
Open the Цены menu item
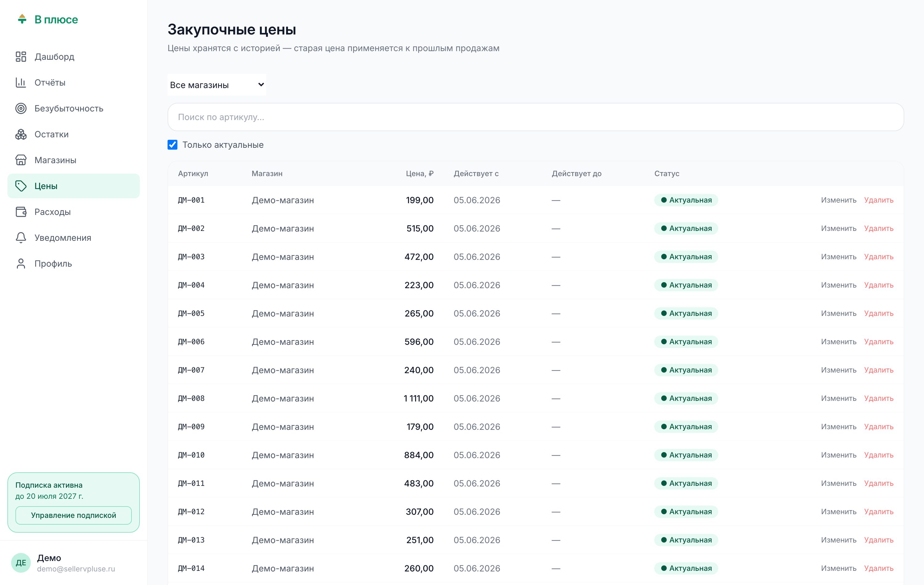pos(74,186)
